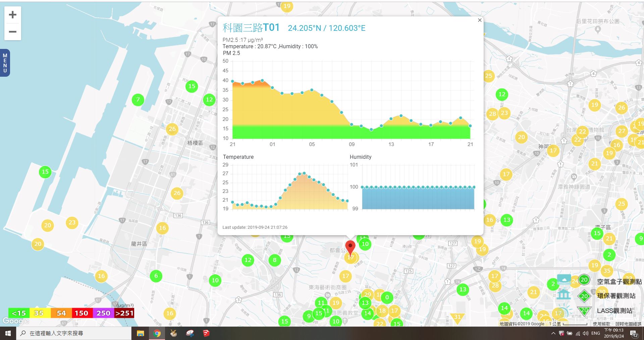Select the yellow triangle marker showing 31
The width and height of the screenshot is (644, 340).
458,318
